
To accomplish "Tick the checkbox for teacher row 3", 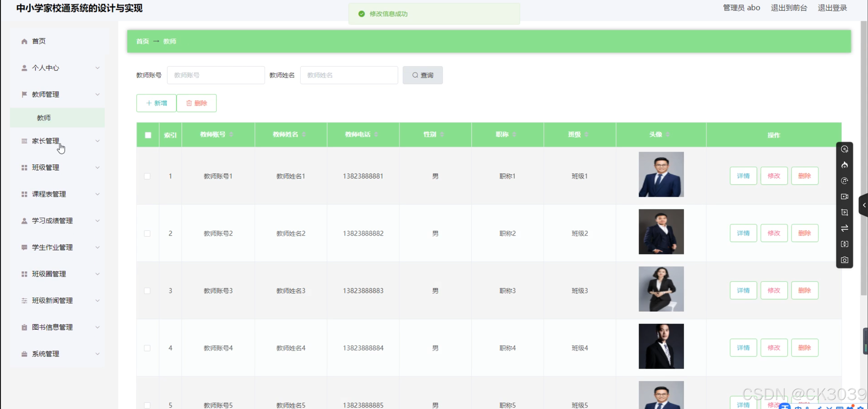I will 147,291.
